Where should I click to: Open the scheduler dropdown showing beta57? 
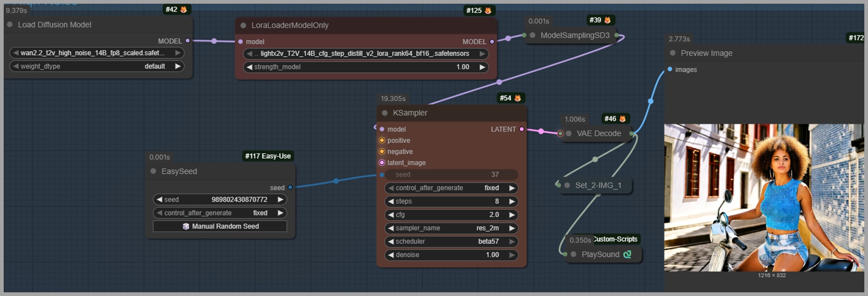click(451, 242)
